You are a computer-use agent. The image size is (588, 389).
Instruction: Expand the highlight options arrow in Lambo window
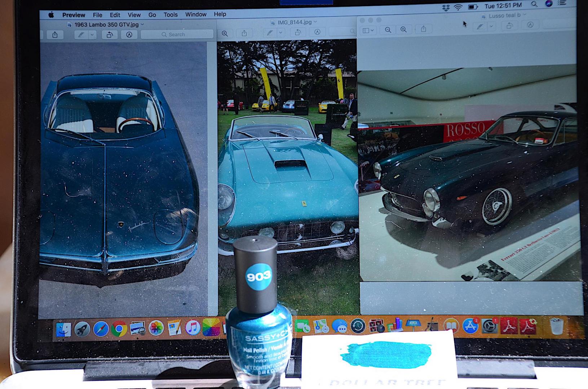pyautogui.click(x=92, y=35)
